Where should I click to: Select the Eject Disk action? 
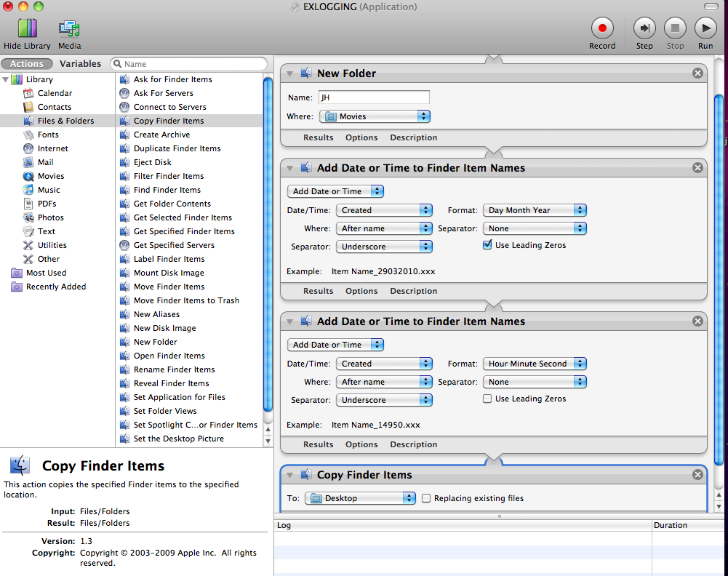[x=152, y=162]
